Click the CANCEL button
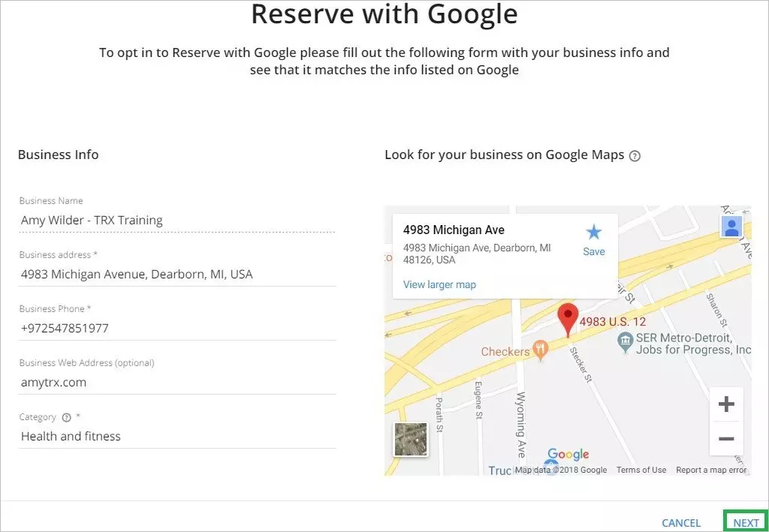 click(x=680, y=523)
